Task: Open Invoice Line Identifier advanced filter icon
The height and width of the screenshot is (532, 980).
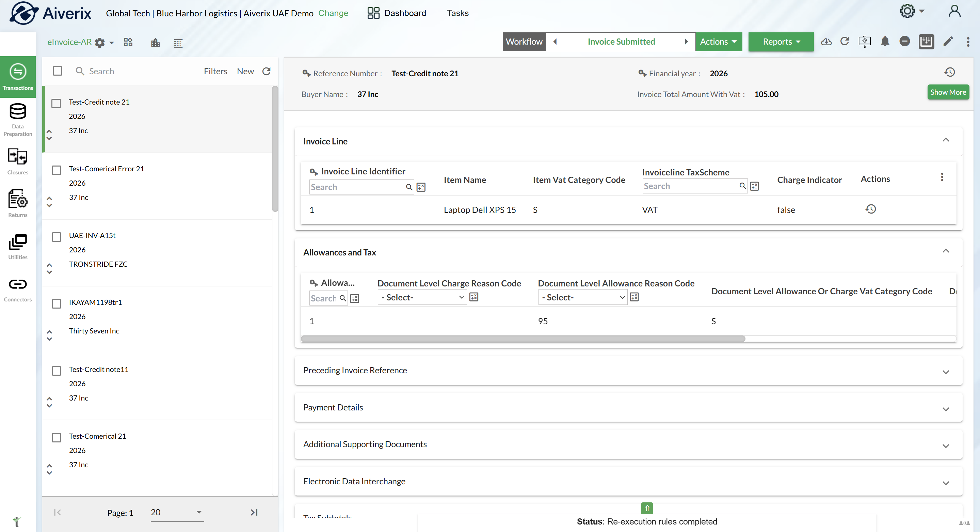Action: (421, 187)
